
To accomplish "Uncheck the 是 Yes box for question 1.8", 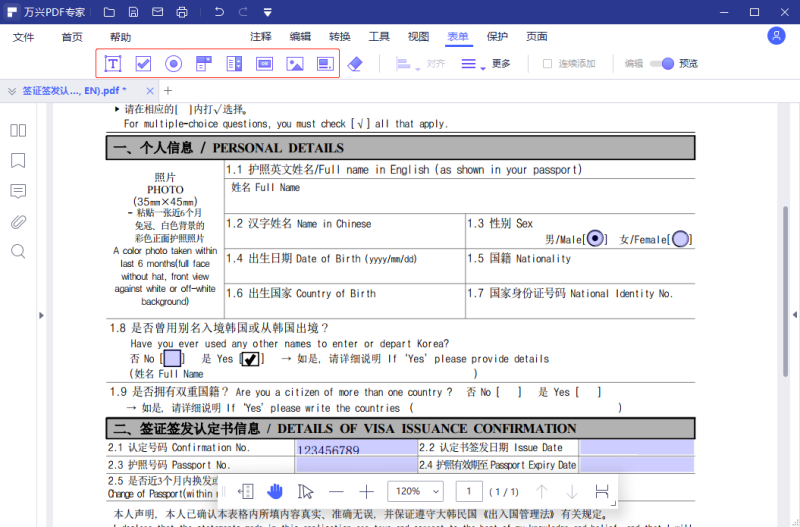I will coord(250,359).
